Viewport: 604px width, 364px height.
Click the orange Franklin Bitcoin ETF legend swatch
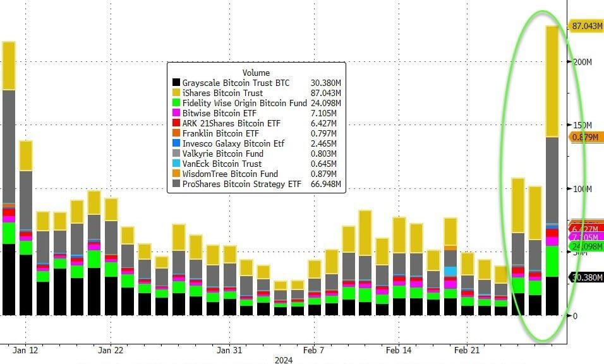pos(176,133)
